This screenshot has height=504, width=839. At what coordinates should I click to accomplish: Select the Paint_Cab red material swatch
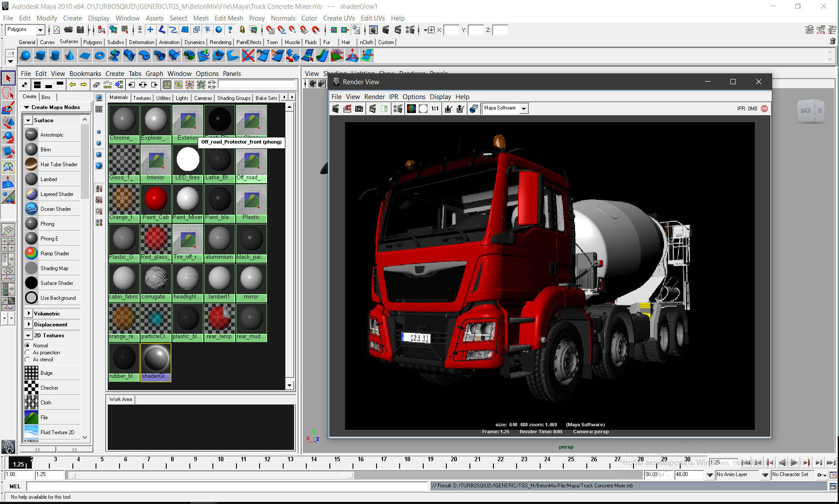[156, 202]
